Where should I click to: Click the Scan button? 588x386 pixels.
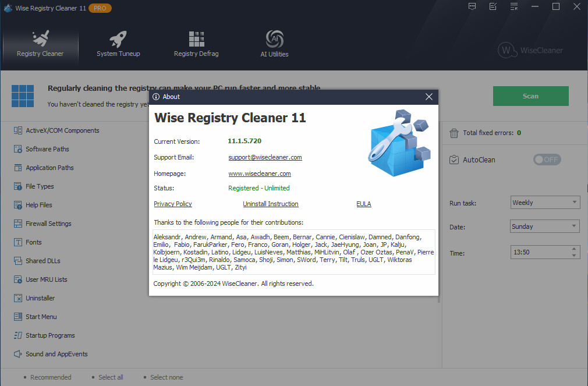[530, 96]
